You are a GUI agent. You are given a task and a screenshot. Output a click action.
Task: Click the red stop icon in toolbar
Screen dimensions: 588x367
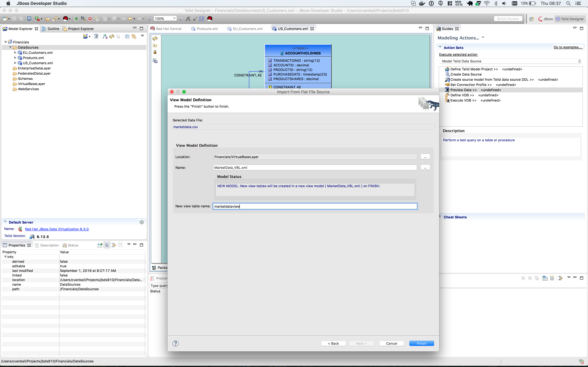click(90, 19)
